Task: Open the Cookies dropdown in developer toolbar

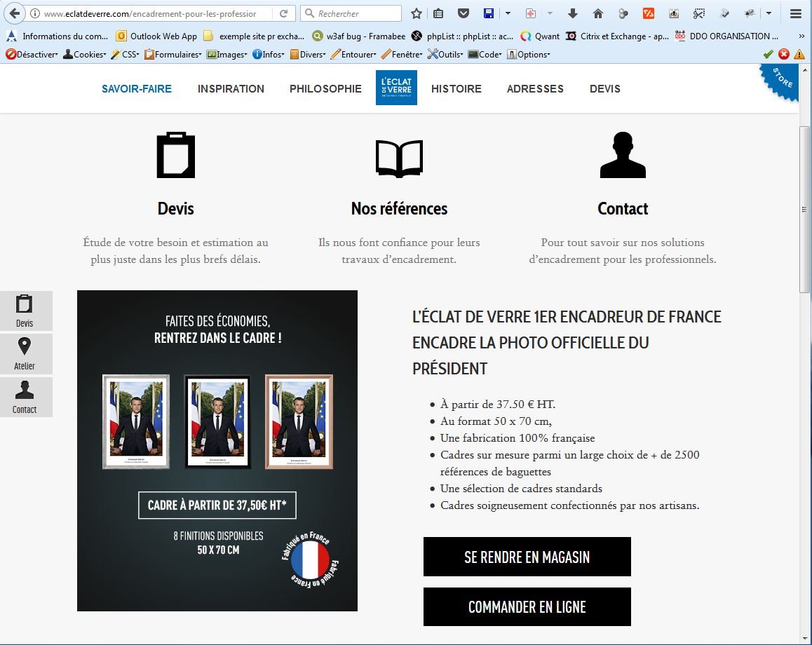Action: click(85, 55)
